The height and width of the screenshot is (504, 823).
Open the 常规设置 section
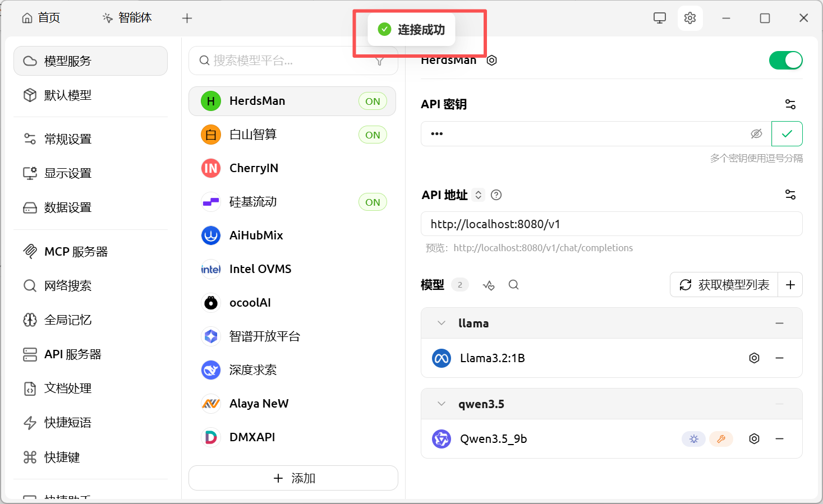[90, 139]
